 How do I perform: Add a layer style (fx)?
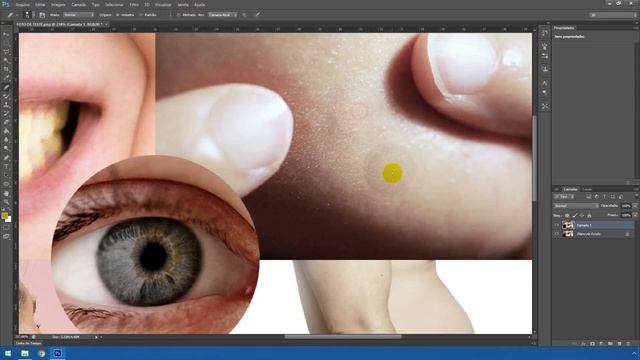[x=583, y=344]
